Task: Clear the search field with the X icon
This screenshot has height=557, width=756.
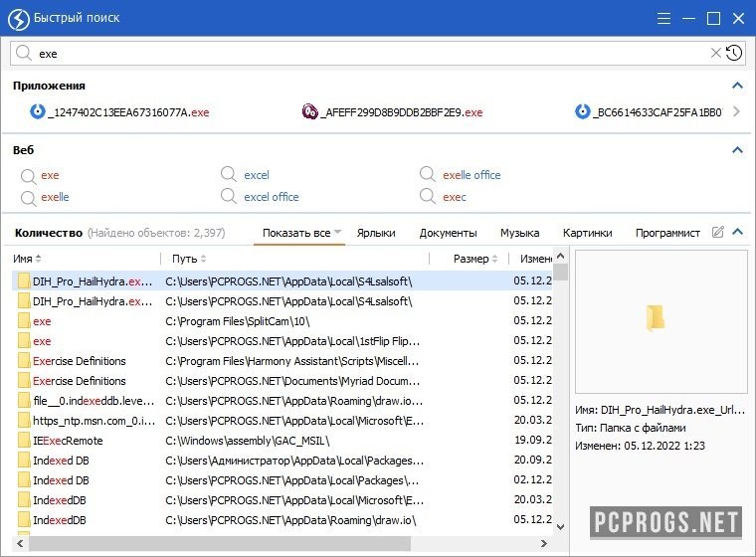Action: (x=715, y=53)
